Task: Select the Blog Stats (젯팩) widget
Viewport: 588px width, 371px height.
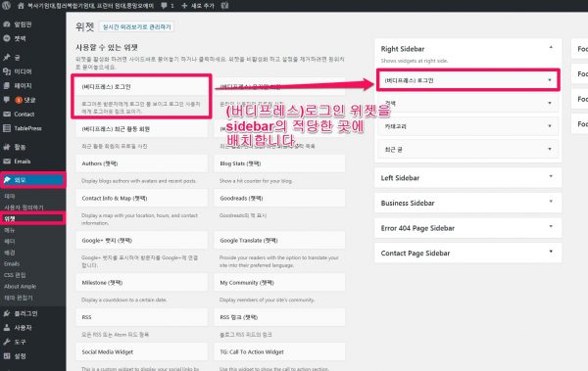Action: click(279, 163)
